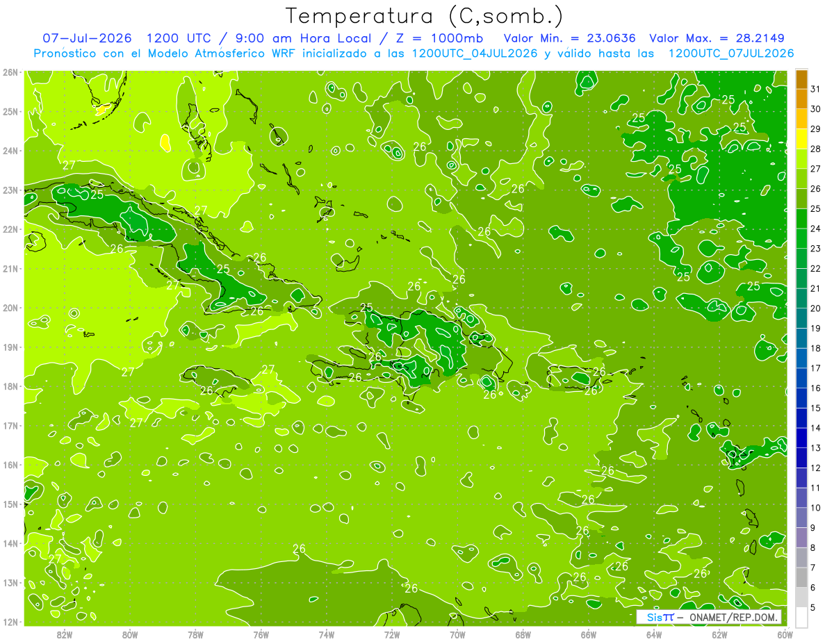The height and width of the screenshot is (644, 834).
Task: Click the brown-orange swatch atop the color scale
Action: [x=802, y=79]
